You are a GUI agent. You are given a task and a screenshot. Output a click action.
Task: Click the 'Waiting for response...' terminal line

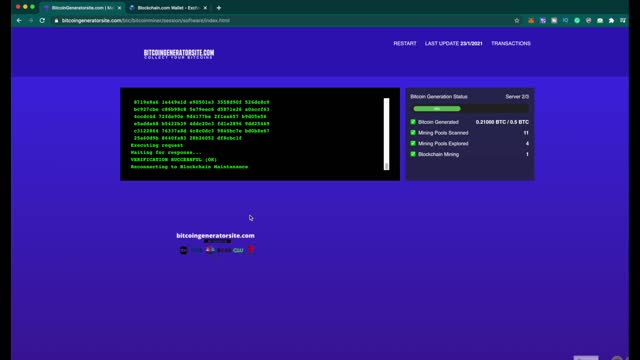pos(166,152)
